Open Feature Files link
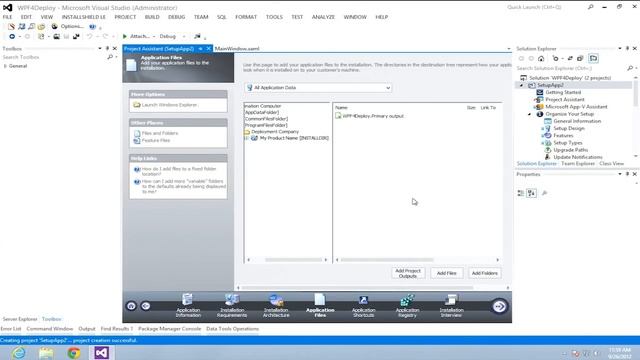640x360 pixels. [156, 140]
